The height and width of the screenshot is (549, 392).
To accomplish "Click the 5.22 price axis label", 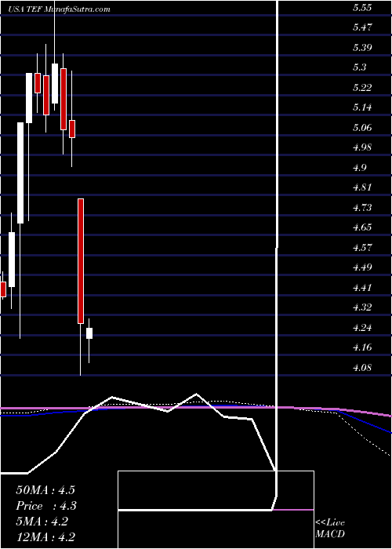I will 361,87.
